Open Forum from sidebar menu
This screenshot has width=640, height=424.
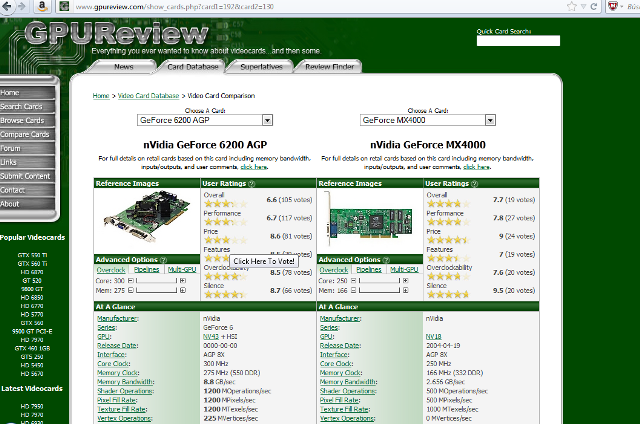click(x=12, y=148)
